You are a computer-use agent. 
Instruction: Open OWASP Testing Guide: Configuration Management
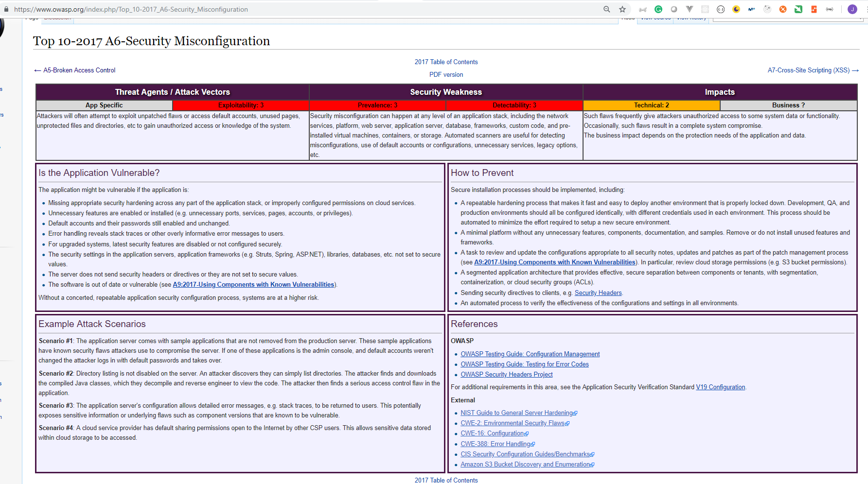530,354
